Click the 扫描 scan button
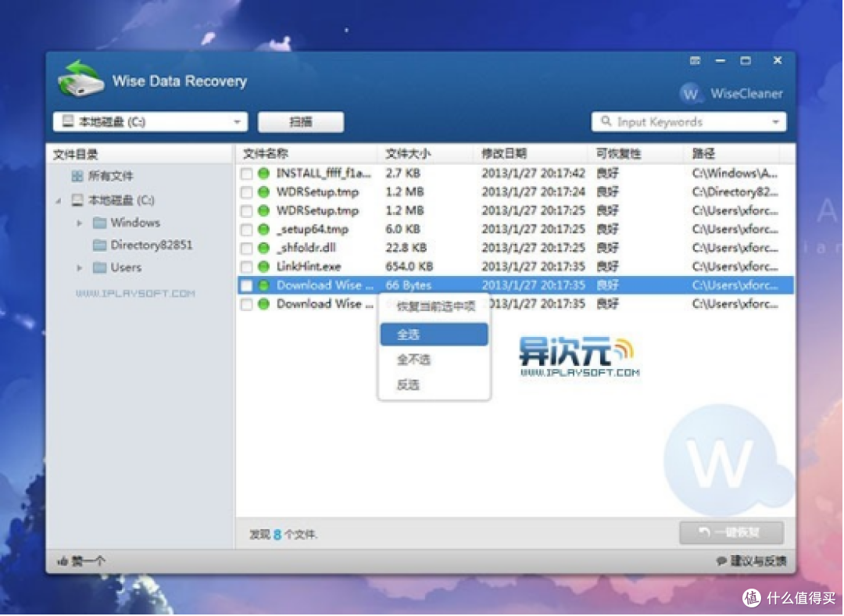The height and width of the screenshot is (616, 844). [301, 122]
